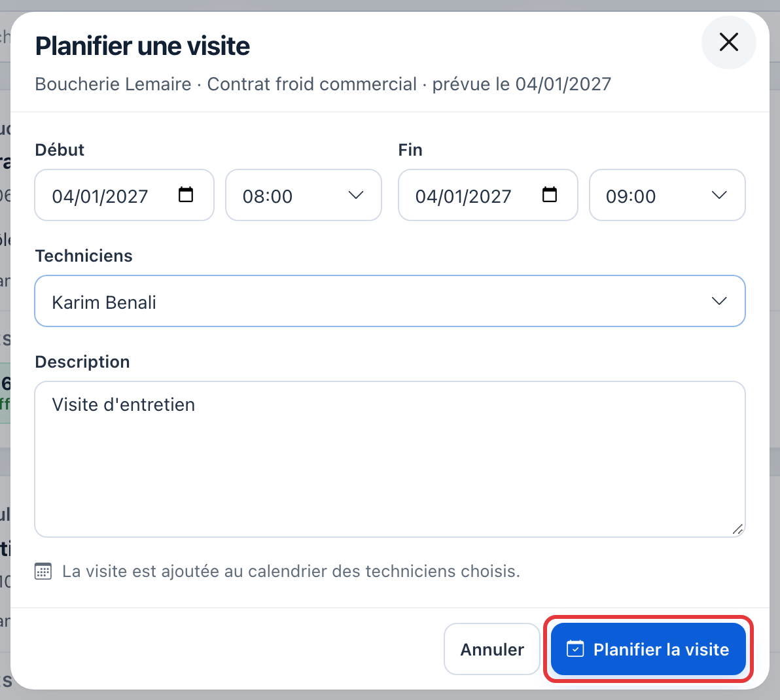Open the 09:00 end time dropdown

tap(667, 195)
